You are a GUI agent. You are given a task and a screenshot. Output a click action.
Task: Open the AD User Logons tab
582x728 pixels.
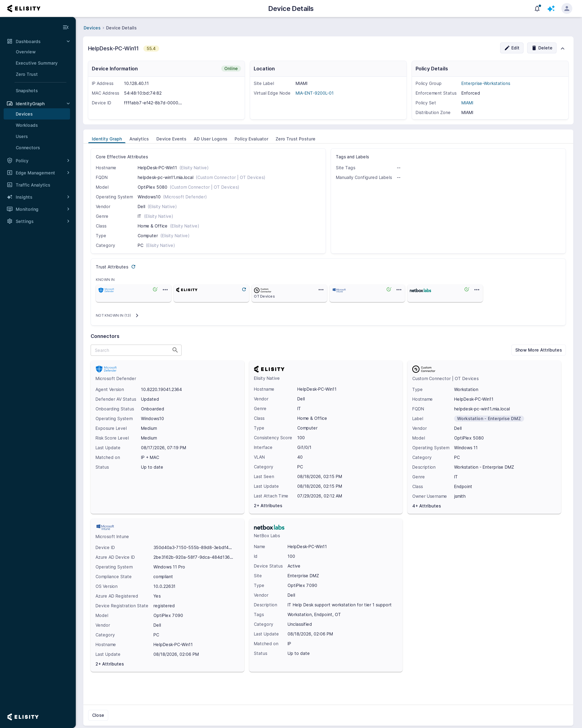210,139
